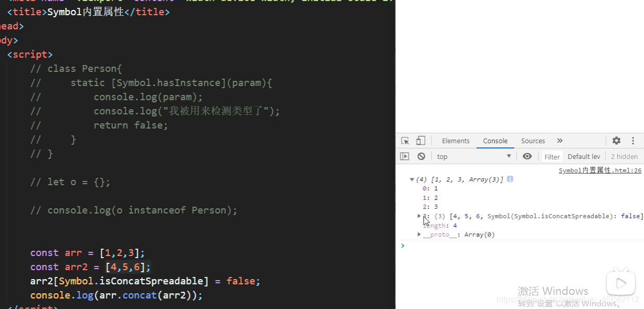Click the commented 'let o = {};' line
Image resolution: width=644 pixels, height=309 pixels.
coord(70,182)
